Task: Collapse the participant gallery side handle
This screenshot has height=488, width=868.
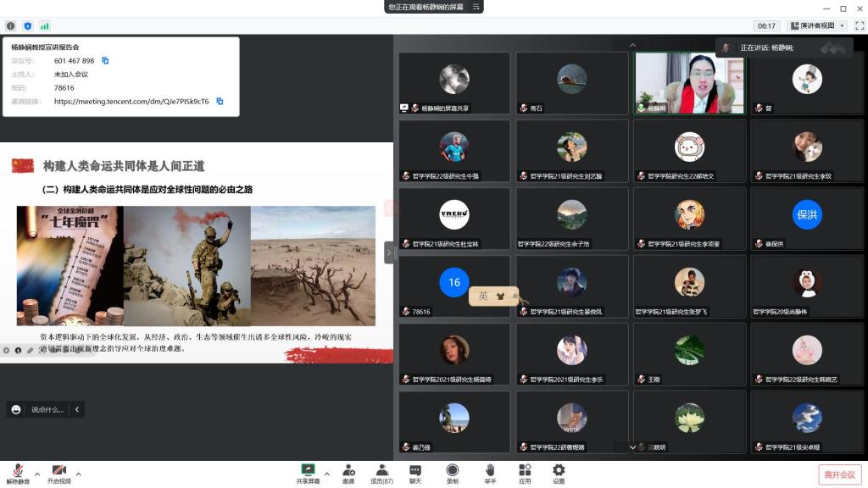Action: click(389, 252)
